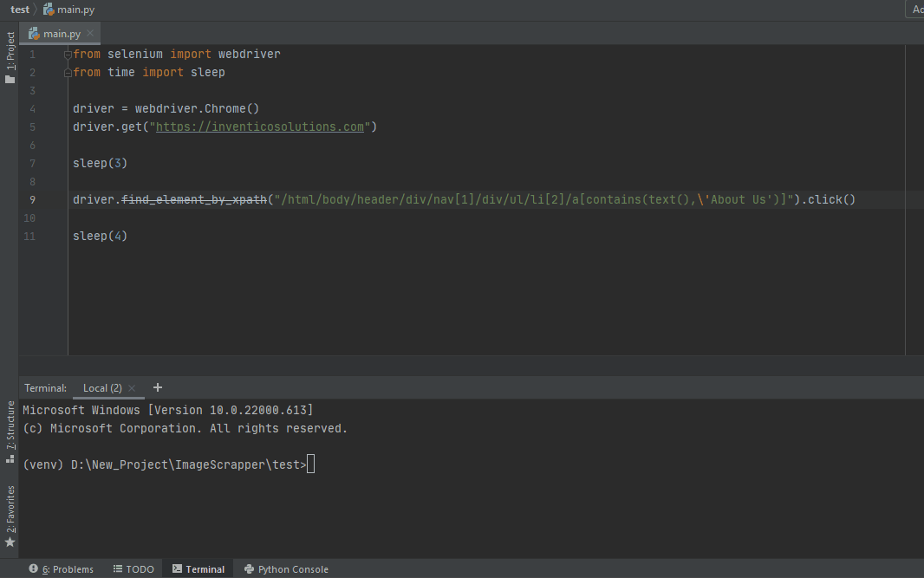This screenshot has height=578, width=924.
Task: Click the plus icon to open a new terminal
Action: pos(156,387)
